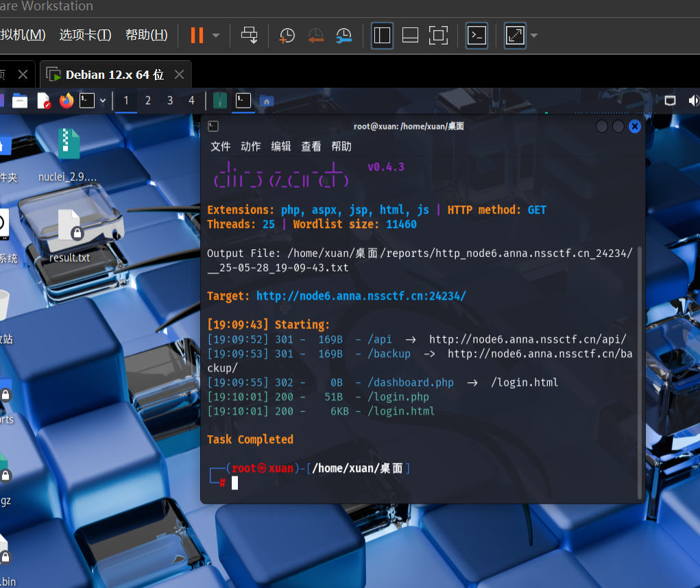Click the display icon in the system tray
This screenshot has height=588, width=700.
(x=670, y=101)
